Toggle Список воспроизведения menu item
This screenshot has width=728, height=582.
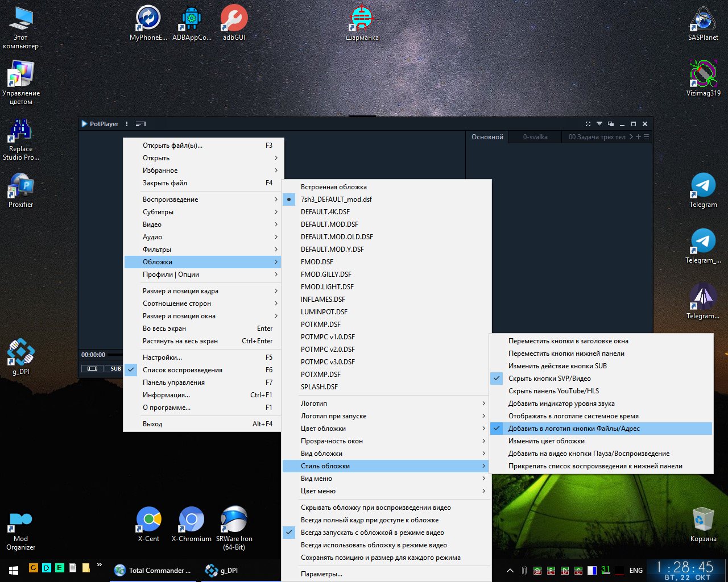[202, 370]
